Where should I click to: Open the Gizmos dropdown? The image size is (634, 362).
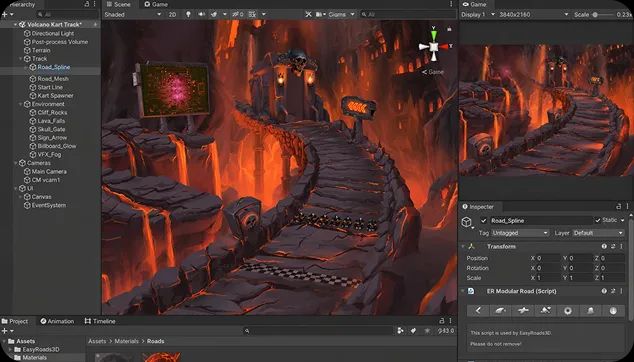pyautogui.click(x=341, y=14)
